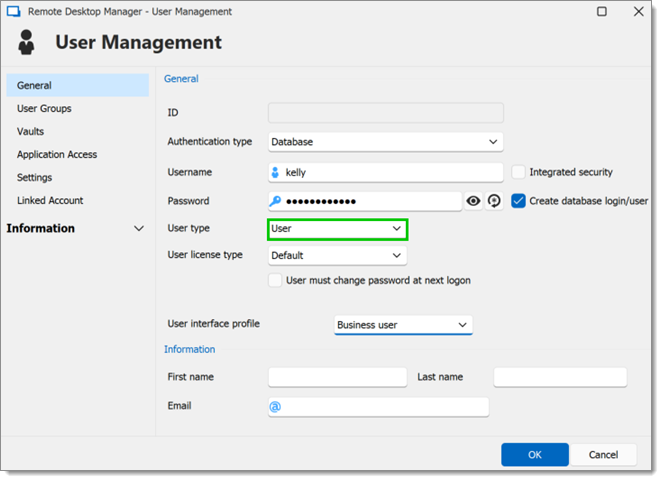Select the General tab in sidebar
Image resolution: width=662 pixels, height=481 pixels.
click(78, 85)
